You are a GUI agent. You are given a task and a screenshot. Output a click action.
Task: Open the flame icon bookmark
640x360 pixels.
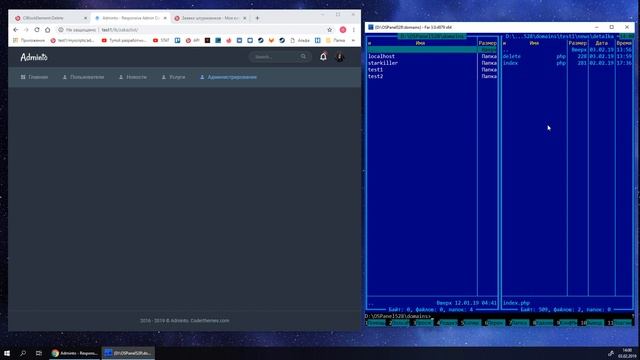click(x=229, y=40)
